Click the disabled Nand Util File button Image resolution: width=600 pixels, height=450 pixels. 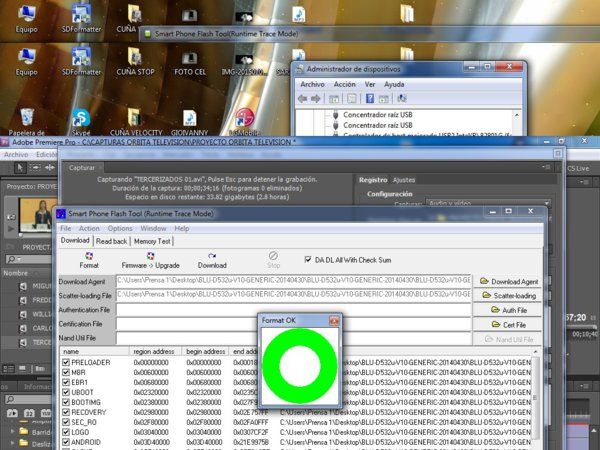[509, 339]
